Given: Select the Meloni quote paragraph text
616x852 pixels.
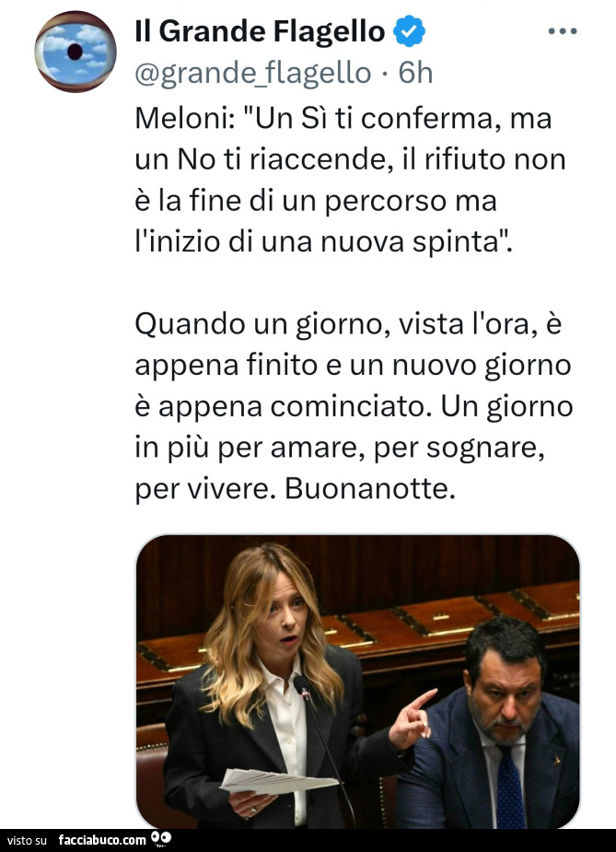Looking at the screenshot, I should coord(351,180).
